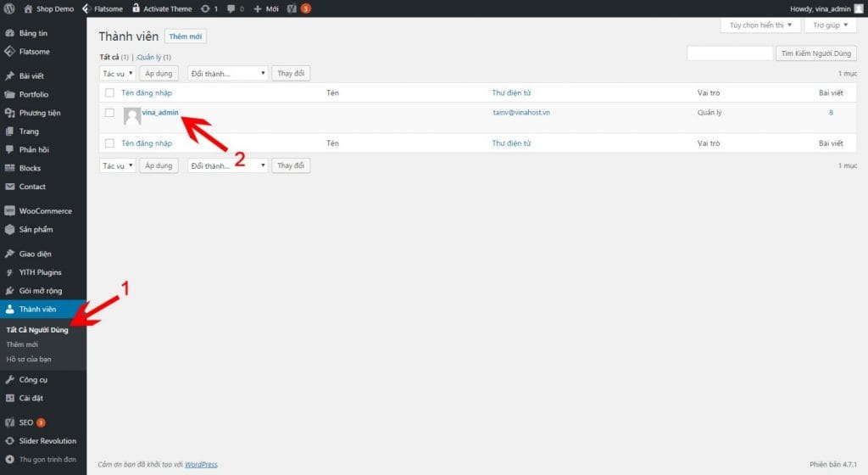The width and height of the screenshot is (868, 475).
Task: Sort by Tên đăng nhập header column
Action: pyautogui.click(x=147, y=93)
